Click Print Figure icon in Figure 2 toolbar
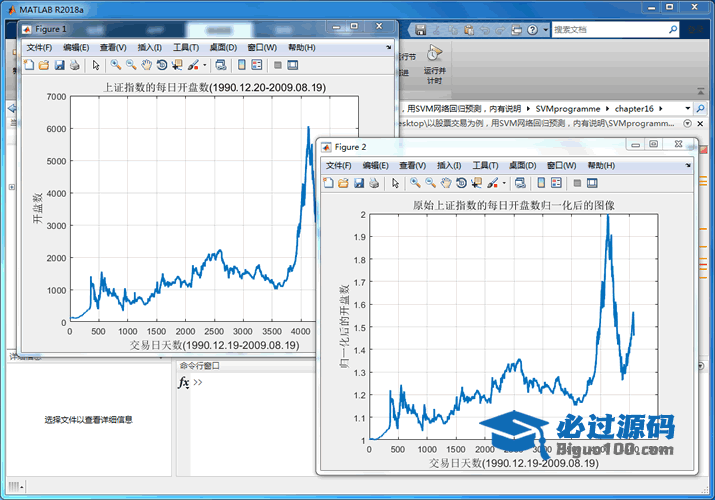This screenshot has height=500, width=715. 374,183
